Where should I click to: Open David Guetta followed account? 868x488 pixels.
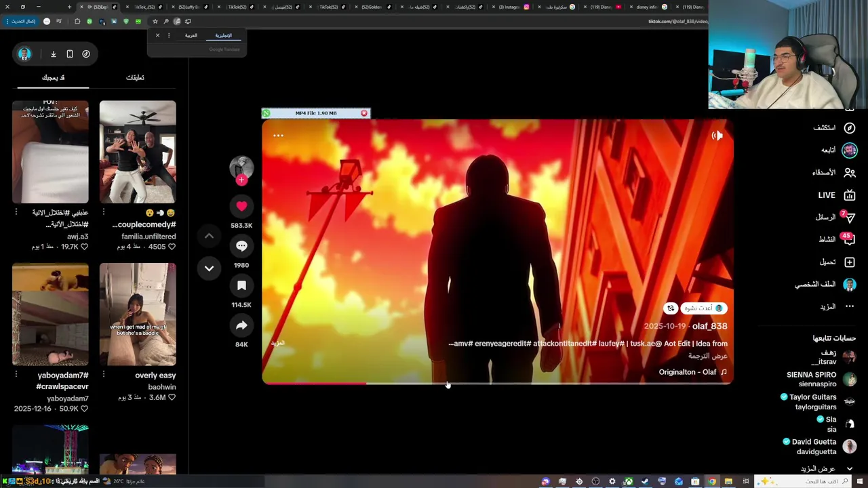click(x=820, y=447)
